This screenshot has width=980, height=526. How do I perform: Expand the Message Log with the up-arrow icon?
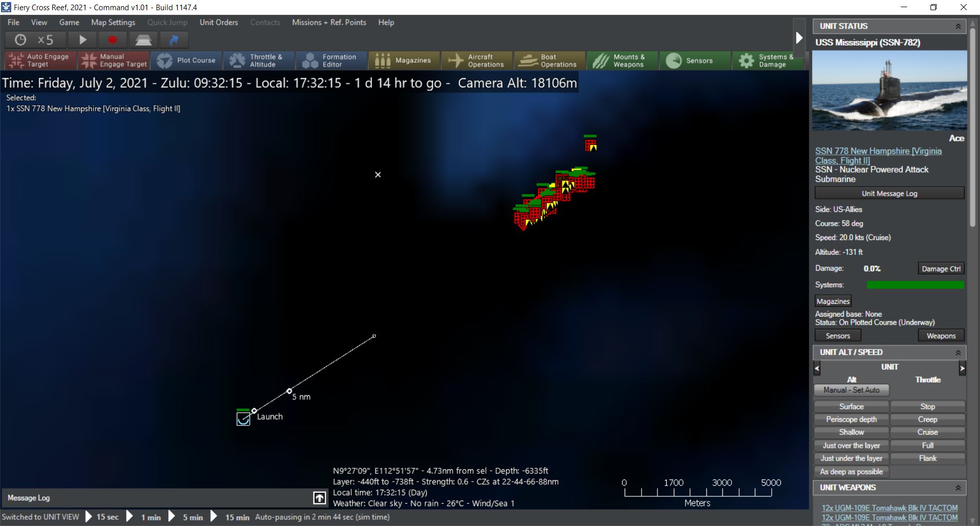pyautogui.click(x=320, y=497)
